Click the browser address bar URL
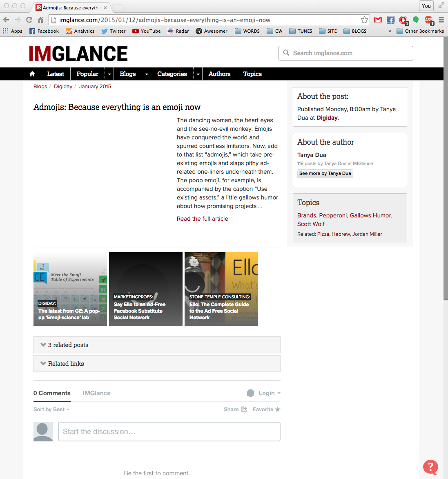This screenshot has width=448, height=479. coord(165,20)
